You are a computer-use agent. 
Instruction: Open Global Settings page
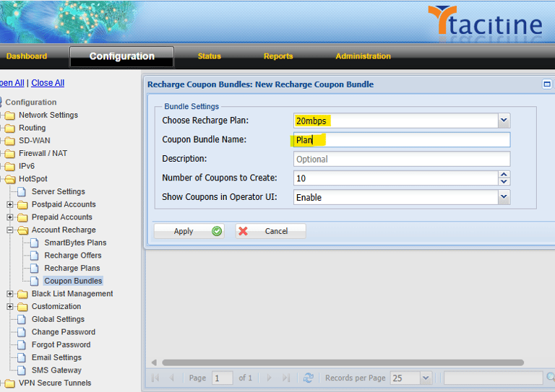[x=58, y=319]
